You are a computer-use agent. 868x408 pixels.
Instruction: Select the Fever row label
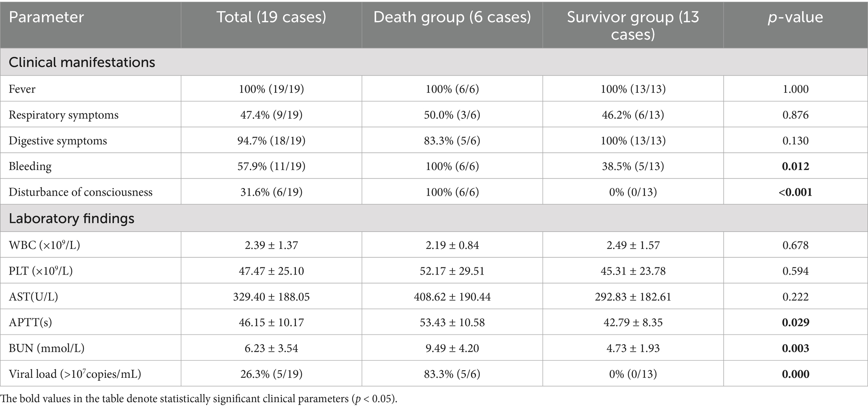[x=22, y=89]
